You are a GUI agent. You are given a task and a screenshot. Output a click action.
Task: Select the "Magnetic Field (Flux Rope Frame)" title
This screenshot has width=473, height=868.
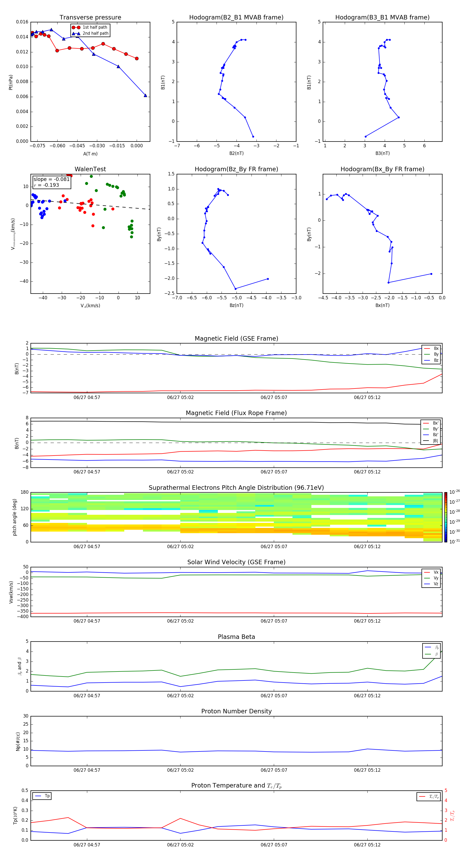tap(236, 413)
